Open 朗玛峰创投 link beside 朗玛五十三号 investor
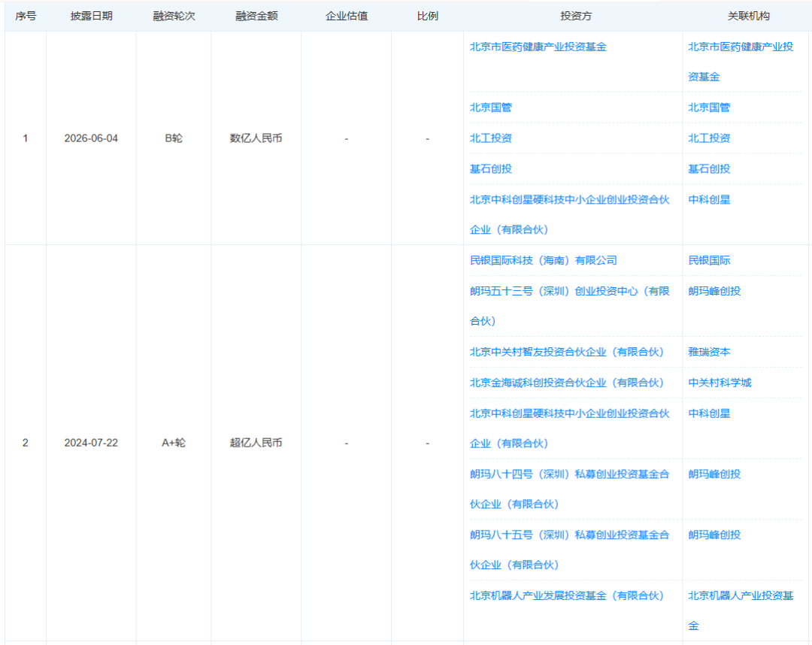 click(714, 291)
